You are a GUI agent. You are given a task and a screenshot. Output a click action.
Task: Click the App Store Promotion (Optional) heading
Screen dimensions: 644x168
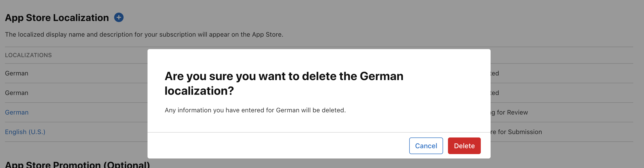[77, 165]
